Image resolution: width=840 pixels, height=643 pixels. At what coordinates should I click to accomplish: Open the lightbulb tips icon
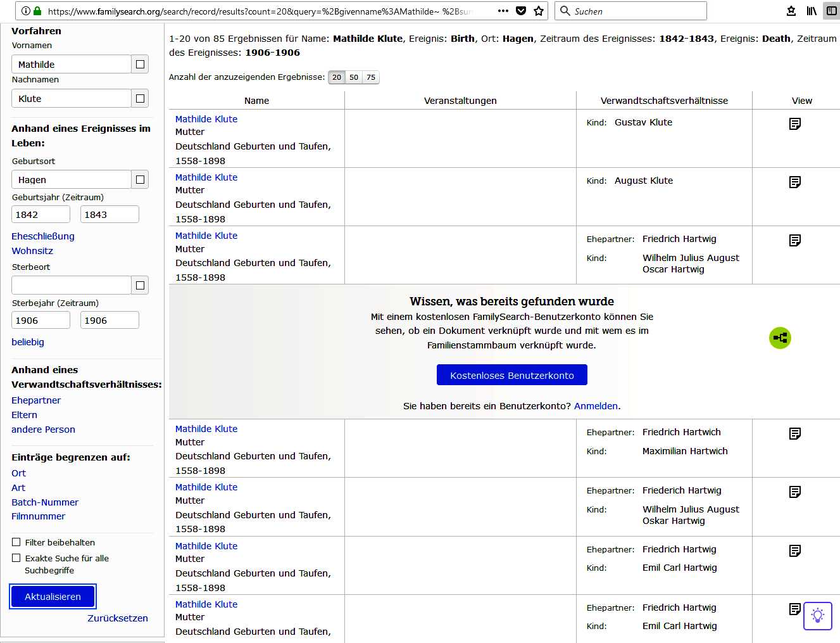click(x=818, y=616)
